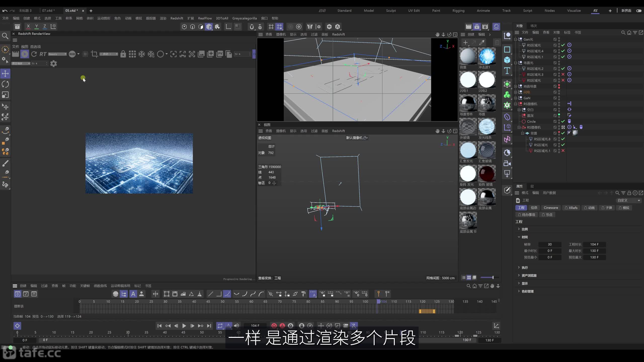Select the 冲击波1 material thumbnail
The height and width of the screenshot is (362, 644).
487,56
